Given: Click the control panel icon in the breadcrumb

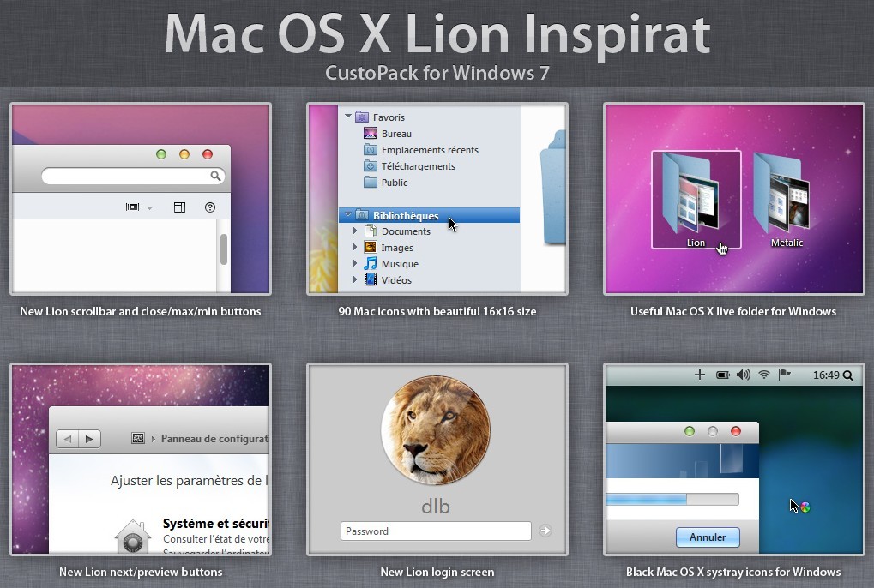Looking at the screenshot, I should 138,438.
